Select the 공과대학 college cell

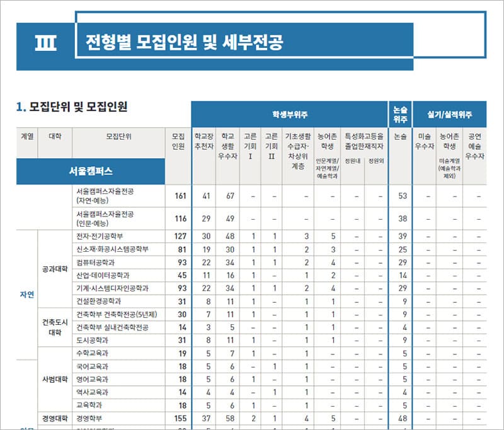[x=55, y=269]
